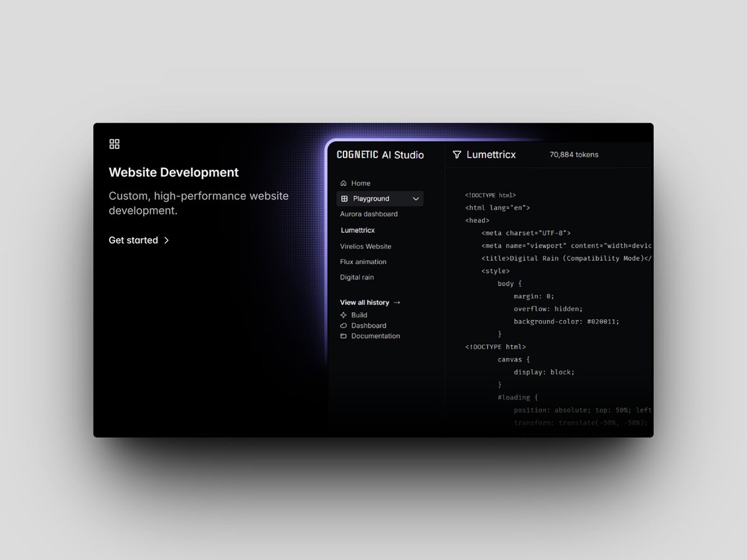The image size is (747, 560).
Task: Open the Build menu item
Action: pos(354,315)
